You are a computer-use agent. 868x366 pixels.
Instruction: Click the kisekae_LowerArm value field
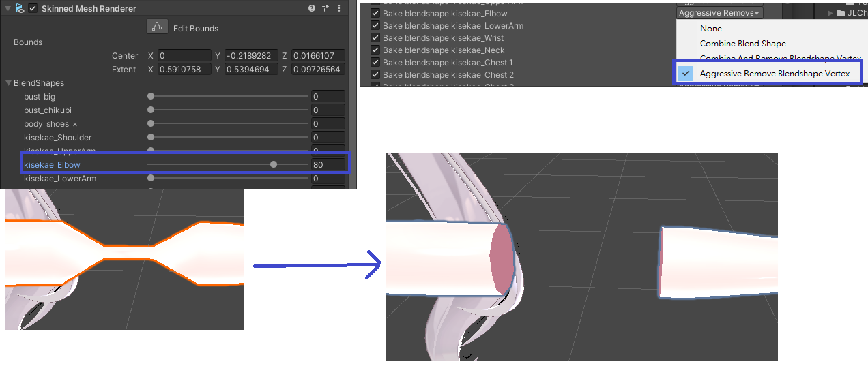click(328, 179)
